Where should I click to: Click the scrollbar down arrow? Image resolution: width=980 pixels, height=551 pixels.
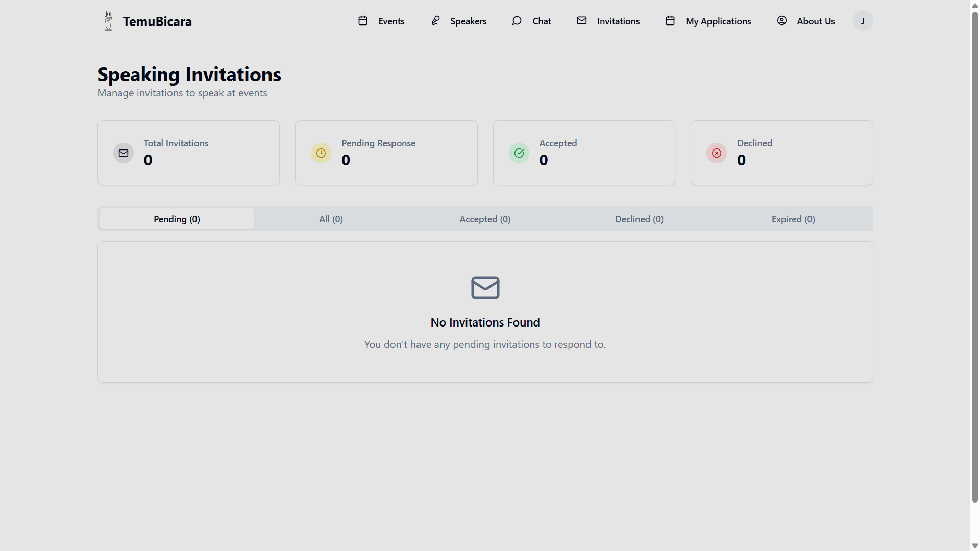[975, 546]
